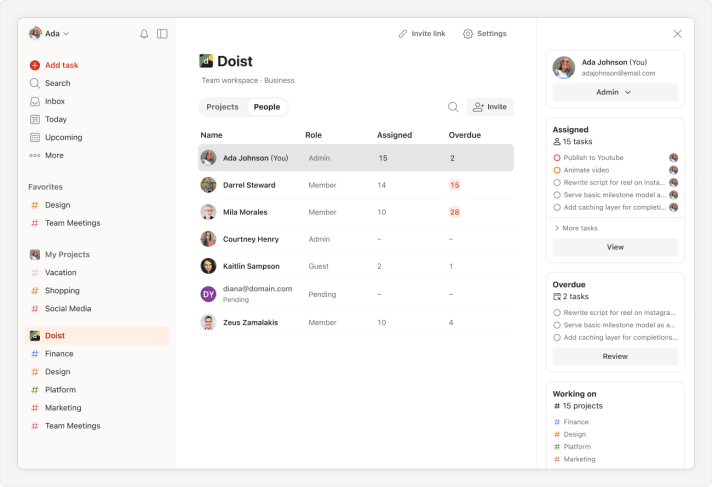The width and height of the screenshot is (712, 487).
Task: Click the Doist workspace logo next to title
Action: (206, 61)
